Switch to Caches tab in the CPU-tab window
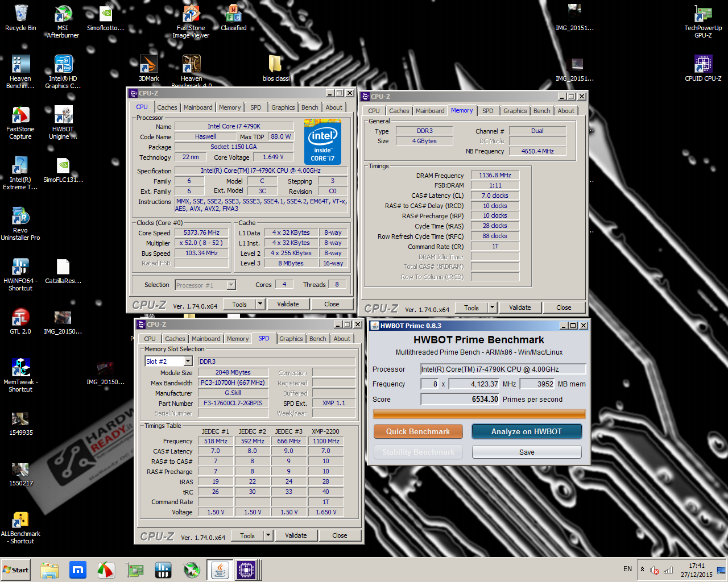Viewport: 728px width, 582px height. click(167, 107)
